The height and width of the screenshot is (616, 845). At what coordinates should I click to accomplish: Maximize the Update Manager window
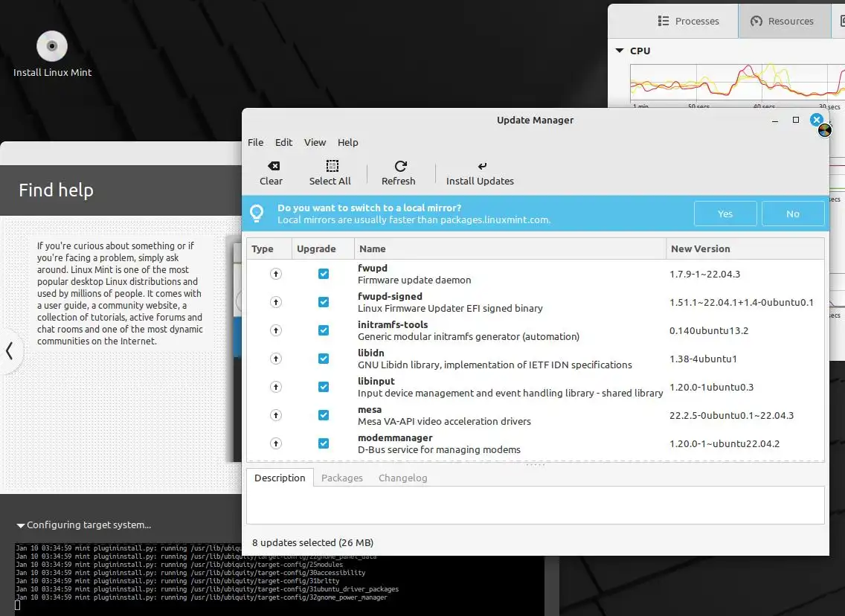click(795, 120)
